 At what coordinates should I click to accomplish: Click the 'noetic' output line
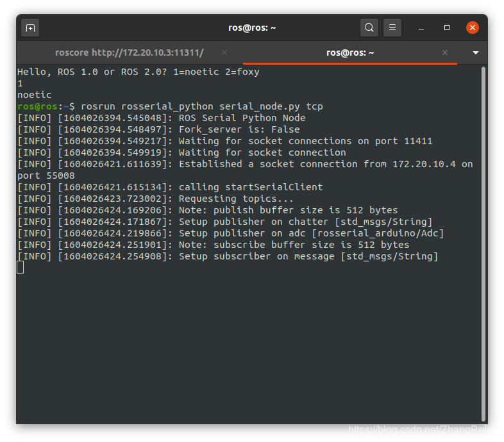pyautogui.click(x=35, y=95)
